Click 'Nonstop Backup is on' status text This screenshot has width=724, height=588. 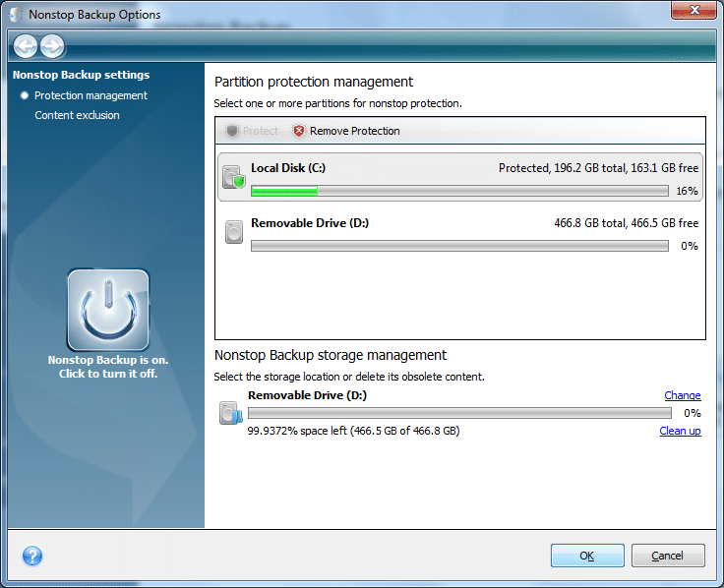[108, 360]
